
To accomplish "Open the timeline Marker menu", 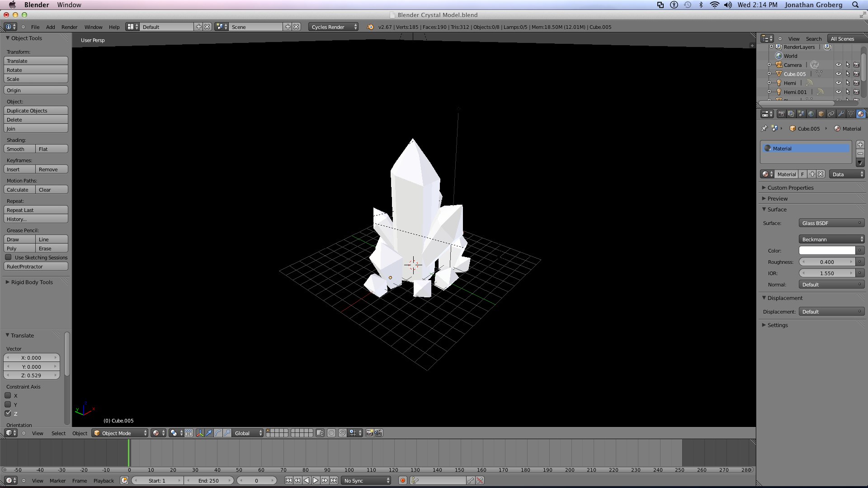I will 57,481.
